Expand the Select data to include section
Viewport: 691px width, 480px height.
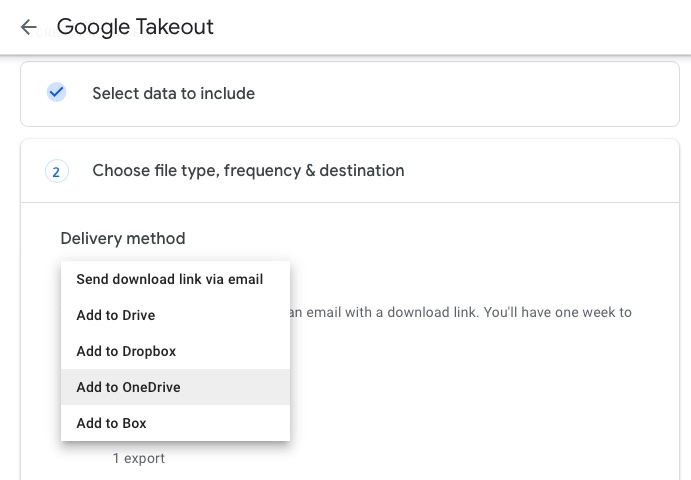[x=350, y=94]
